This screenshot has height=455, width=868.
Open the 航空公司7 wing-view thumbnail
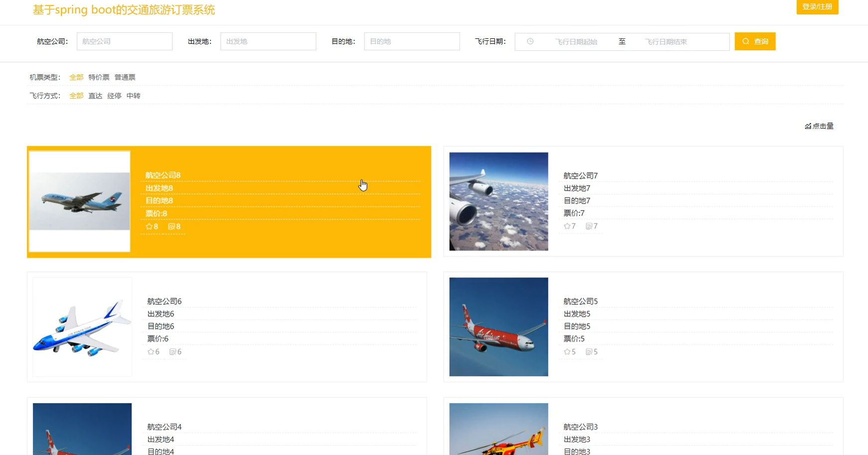pyautogui.click(x=499, y=202)
